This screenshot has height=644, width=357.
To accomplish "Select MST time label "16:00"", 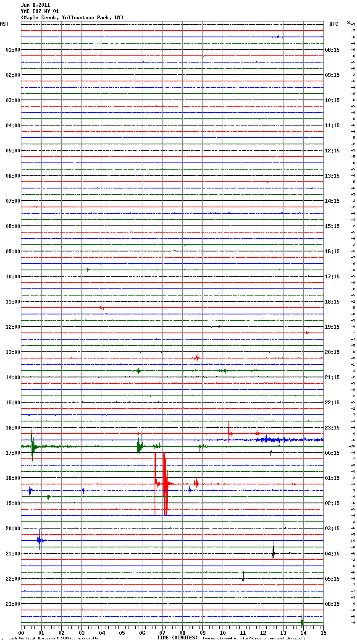I will (13, 428).
